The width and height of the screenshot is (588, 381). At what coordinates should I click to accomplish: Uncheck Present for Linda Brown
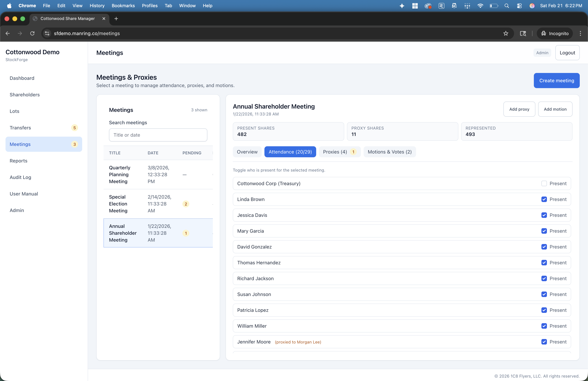click(544, 199)
